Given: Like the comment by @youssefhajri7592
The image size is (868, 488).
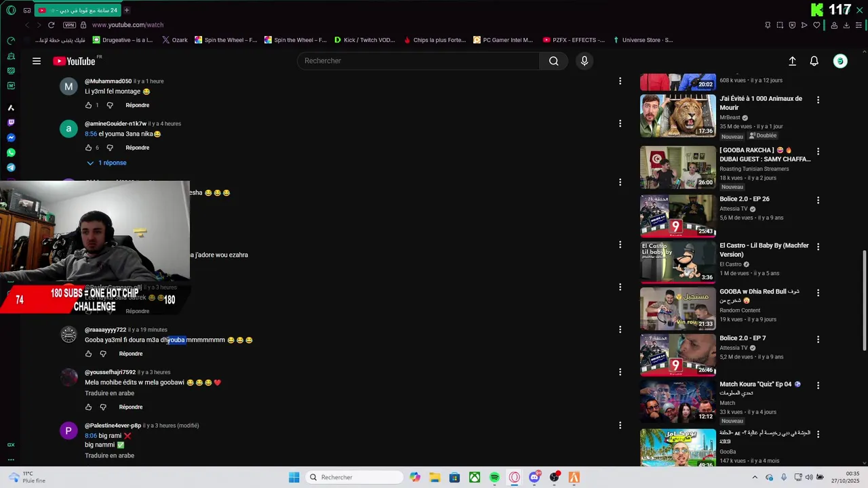Looking at the screenshot, I should click(x=88, y=407).
